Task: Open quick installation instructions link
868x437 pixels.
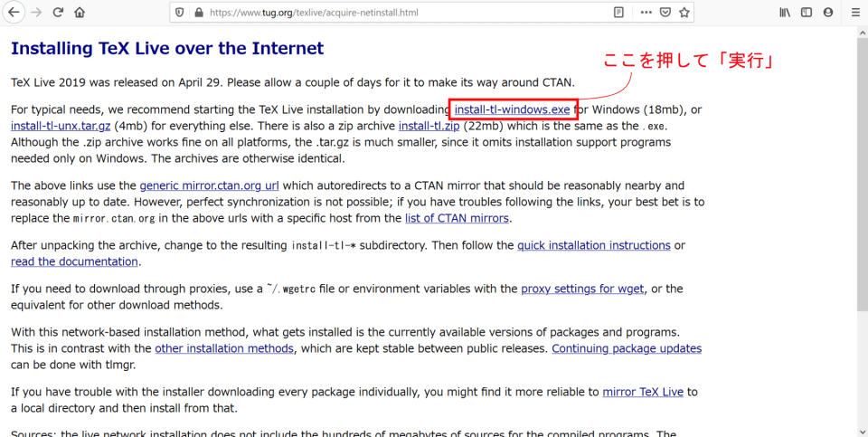Action: tap(594, 245)
